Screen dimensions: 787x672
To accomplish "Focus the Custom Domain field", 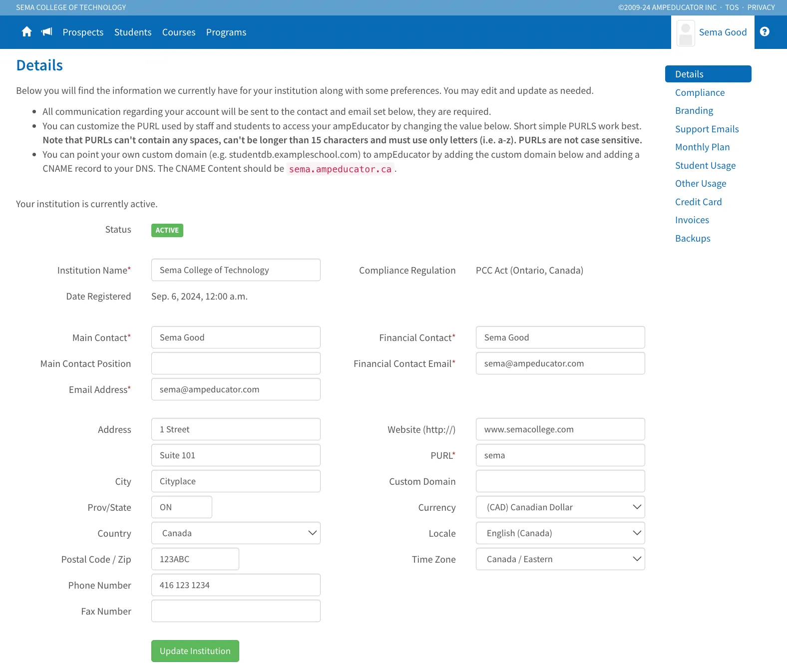I will point(560,481).
